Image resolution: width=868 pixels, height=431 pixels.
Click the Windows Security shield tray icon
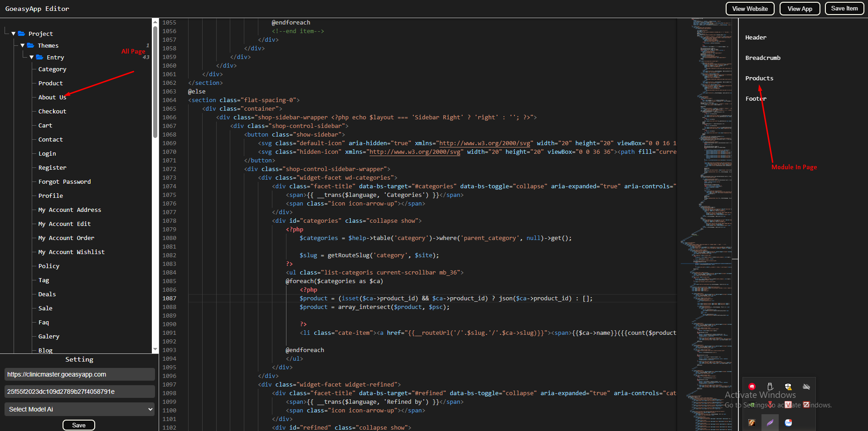[788, 387]
